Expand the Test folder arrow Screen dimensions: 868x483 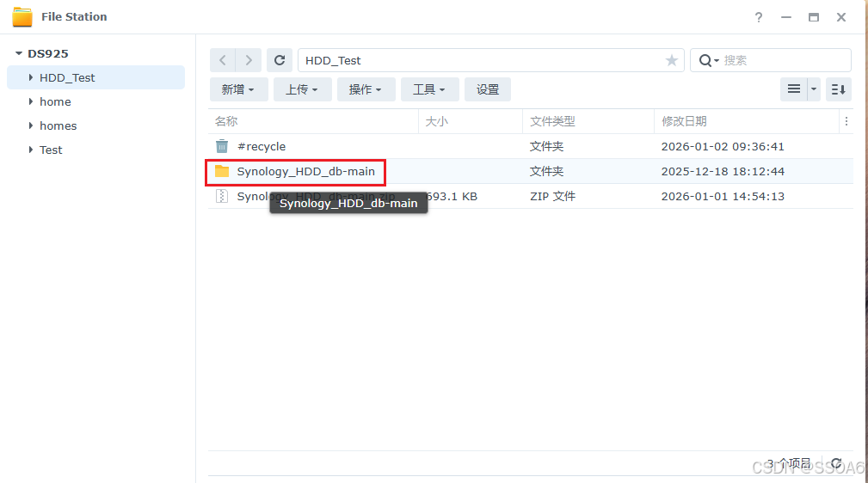tap(30, 150)
